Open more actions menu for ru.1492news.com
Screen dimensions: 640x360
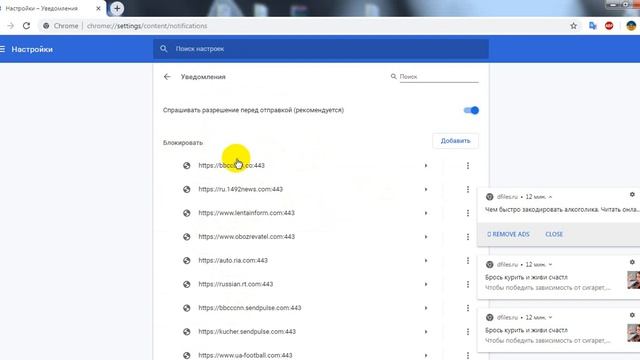pos(468,189)
